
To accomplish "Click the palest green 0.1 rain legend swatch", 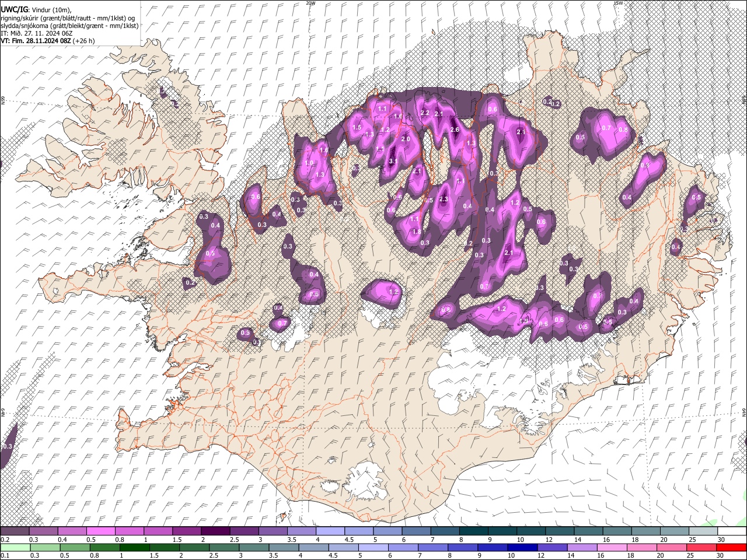I will click(15, 547).
